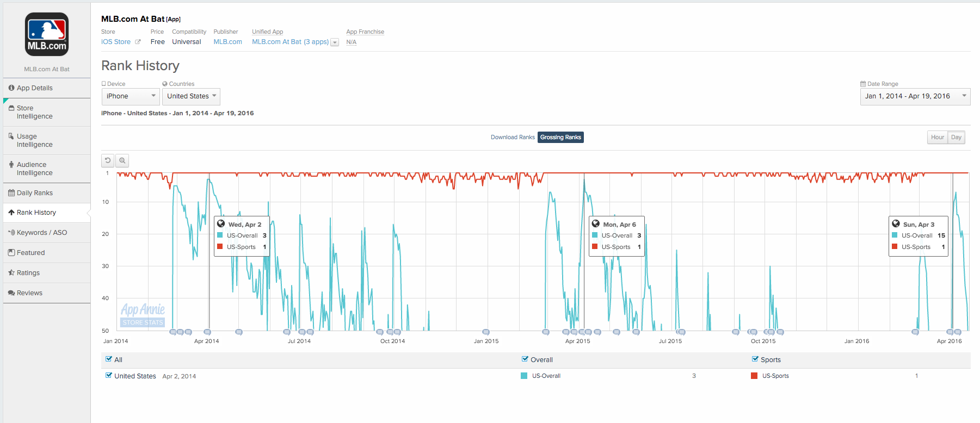Select the Grossing Ranks tab
This screenshot has width=980, height=423.
560,137
